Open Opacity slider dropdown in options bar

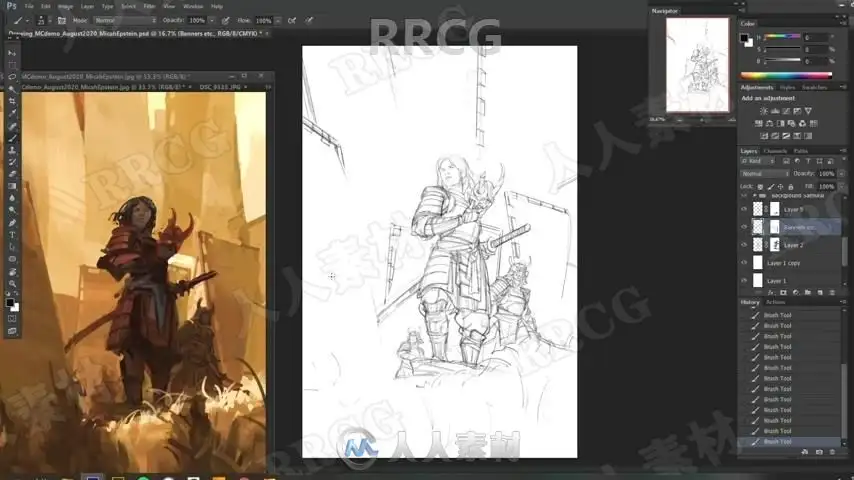(211, 21)
